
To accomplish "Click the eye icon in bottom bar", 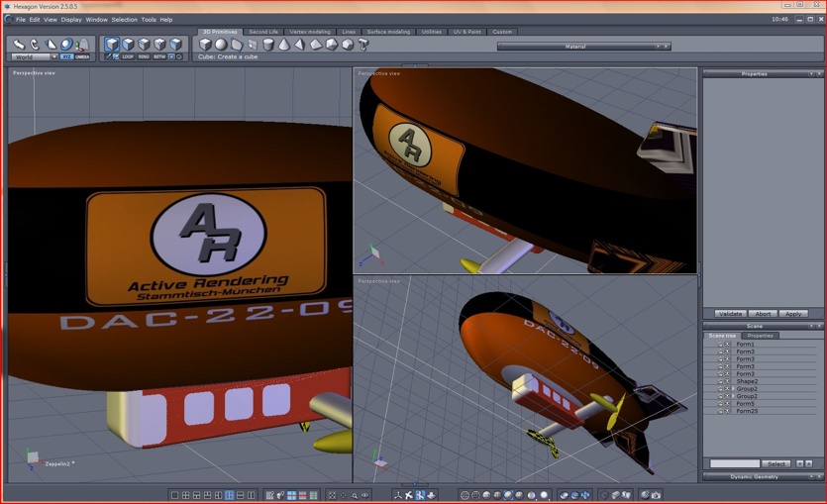I will tap(365, 495).
